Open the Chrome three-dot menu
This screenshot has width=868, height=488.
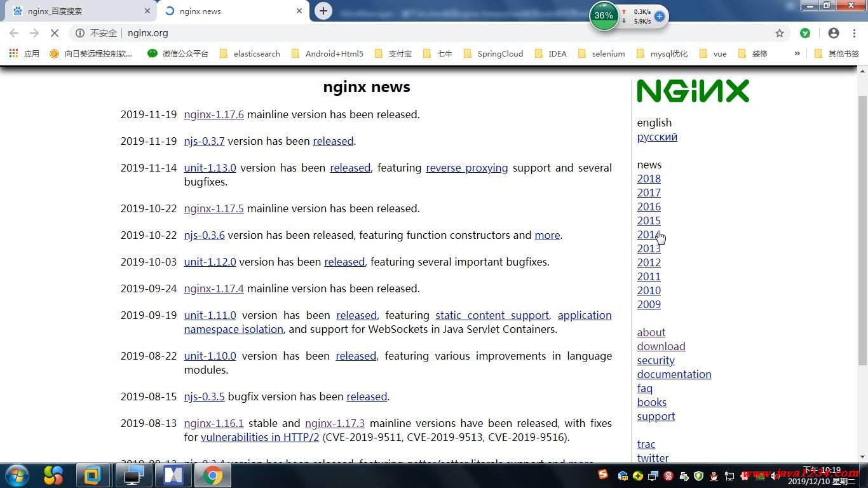coord(854,33)
